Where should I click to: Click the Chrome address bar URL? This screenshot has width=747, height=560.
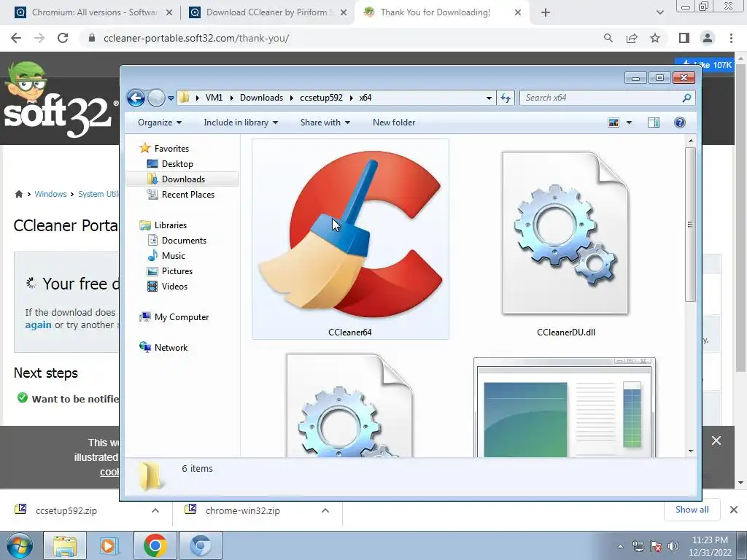196,38
